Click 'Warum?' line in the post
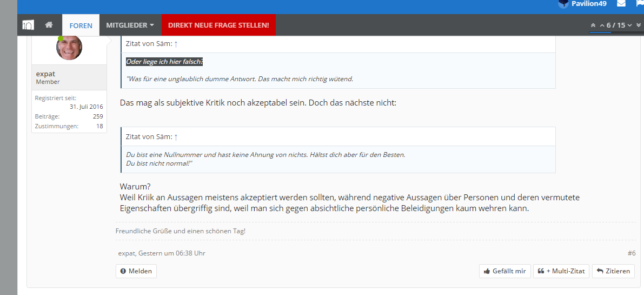The height and width of the screenshot is (295, 644). (x=135, y=187)
